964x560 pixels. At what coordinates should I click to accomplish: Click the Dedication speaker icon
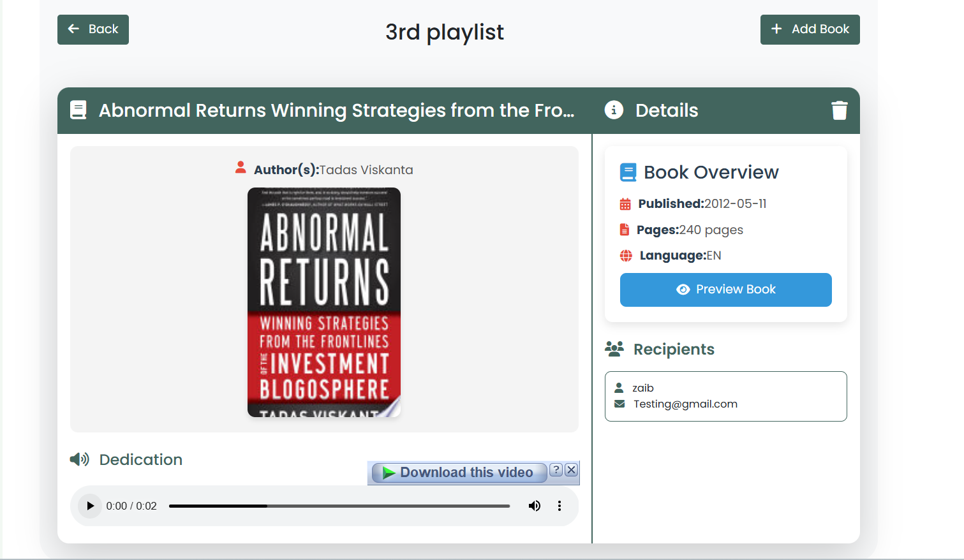coord(80,459)
